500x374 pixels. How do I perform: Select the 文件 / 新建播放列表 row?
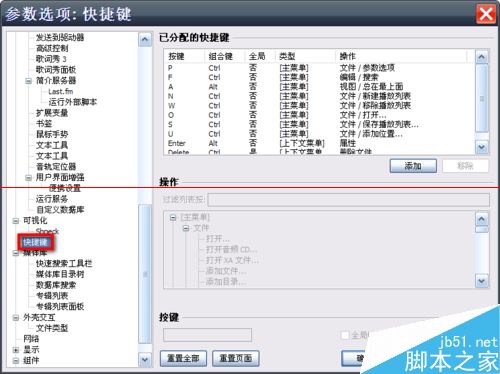(x=319, y=96)
